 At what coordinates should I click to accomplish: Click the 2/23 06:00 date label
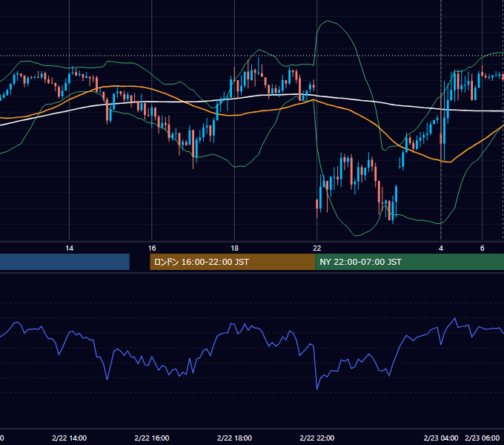tap(483, 438)
